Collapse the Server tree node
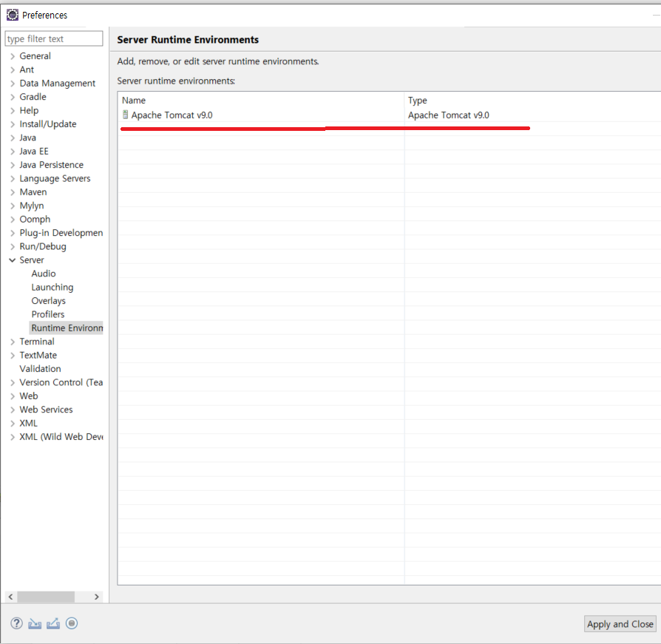The height and width of the screenshot is (644, 661). point(13,260)
